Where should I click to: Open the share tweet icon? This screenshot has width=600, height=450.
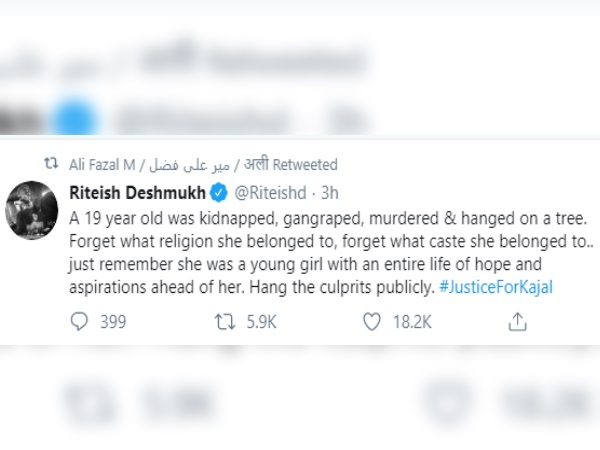[517, 321]
